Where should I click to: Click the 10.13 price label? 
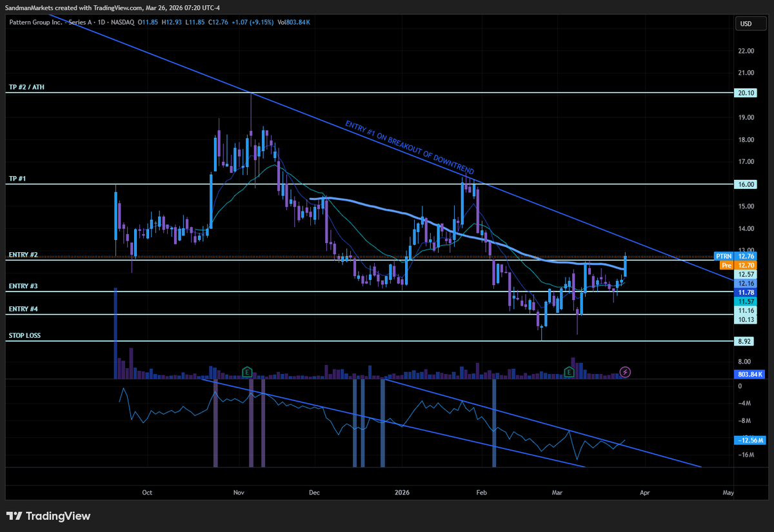coord(746,319)
